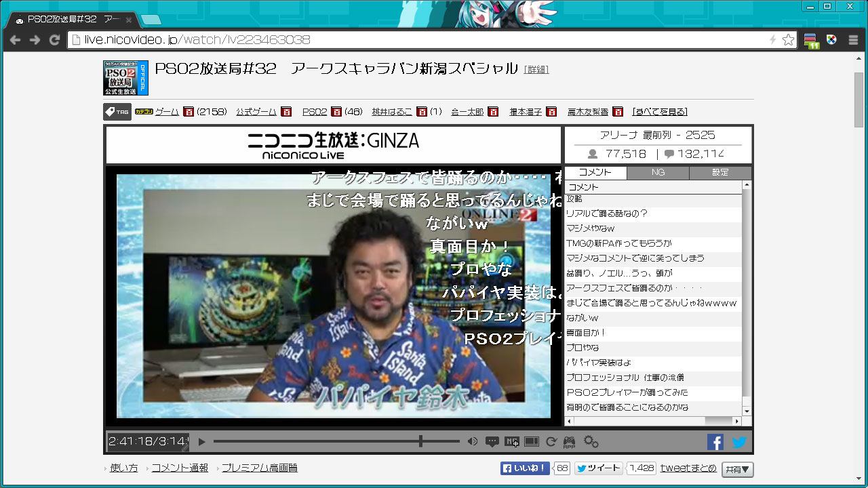Click the ツイート button
Image resolution: width=868 pixels, height=488 pixels.
tap(599, 468)
